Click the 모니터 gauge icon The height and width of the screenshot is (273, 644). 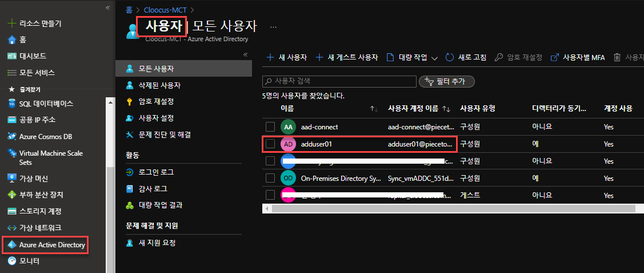coord(12,260)
